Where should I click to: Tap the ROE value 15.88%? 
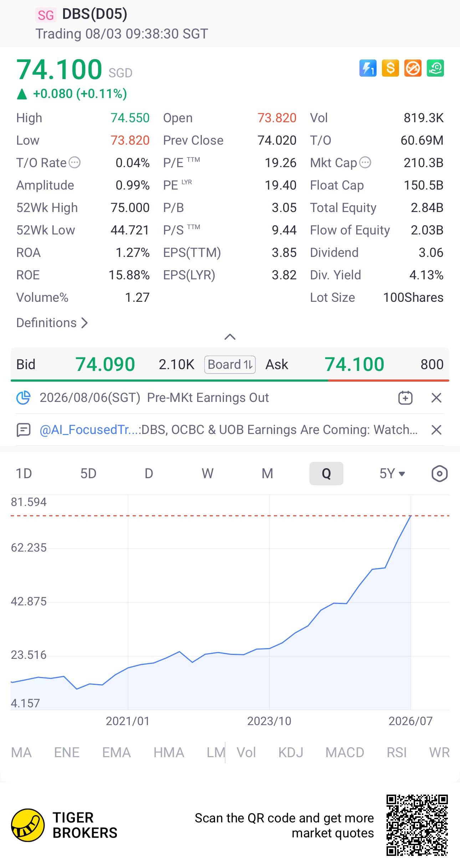pyautogui.click(x=129, y=275)
